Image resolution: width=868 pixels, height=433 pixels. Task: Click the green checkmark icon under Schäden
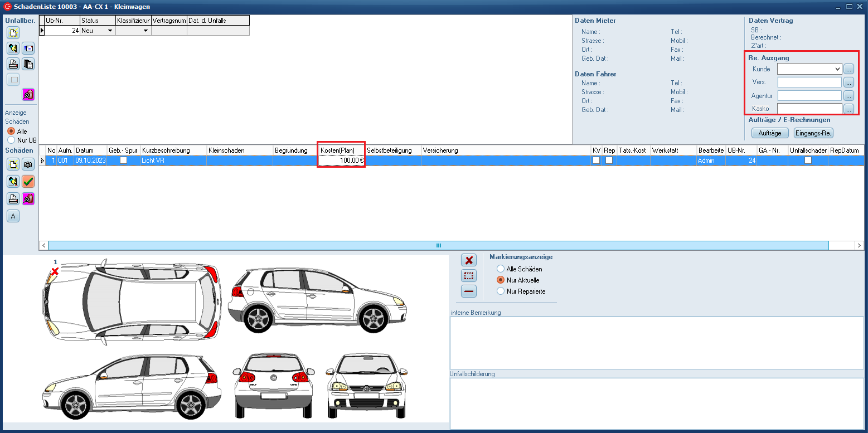(x=28, y=181)
